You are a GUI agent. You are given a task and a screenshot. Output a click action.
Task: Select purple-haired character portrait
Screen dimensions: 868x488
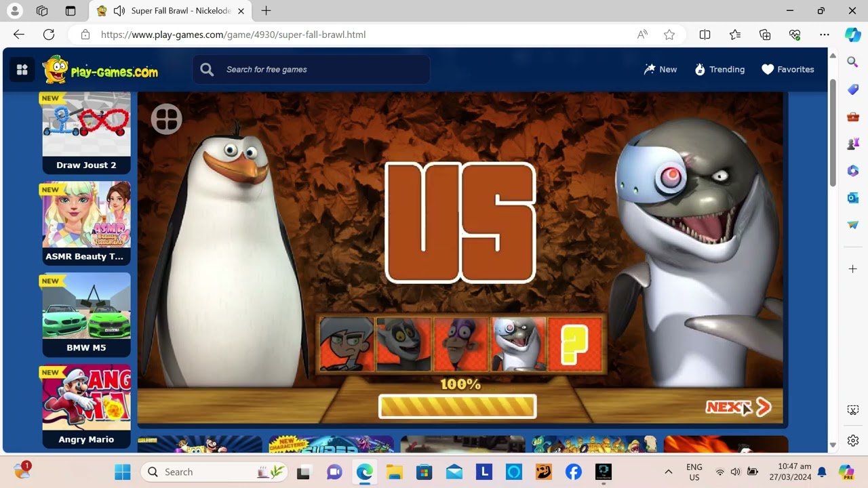coord(460,344)
